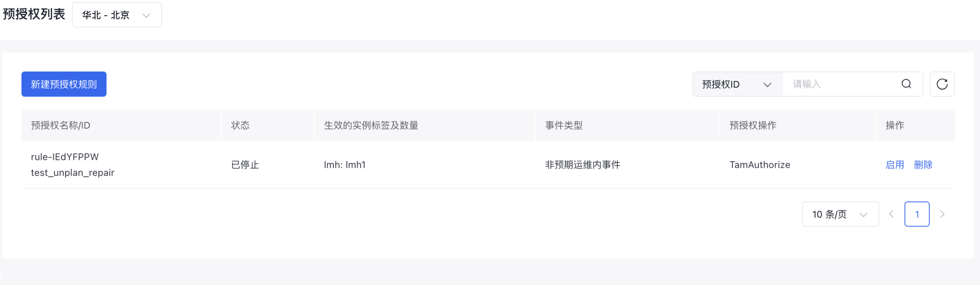
Task: Click the search magnifier icon
Action: coord(906,84)
